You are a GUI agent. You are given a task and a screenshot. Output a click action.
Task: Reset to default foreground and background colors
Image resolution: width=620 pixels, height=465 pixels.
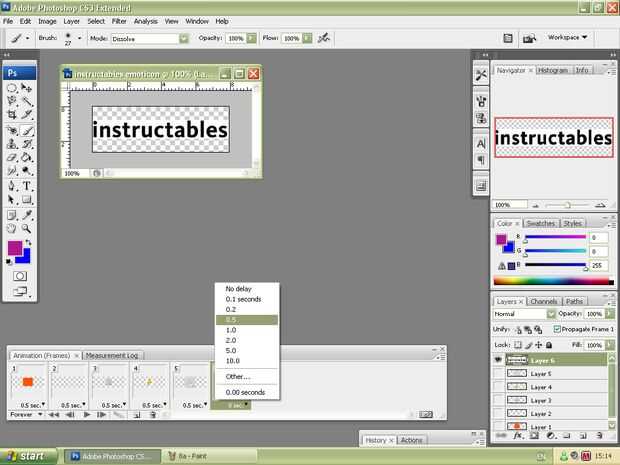click(x=9, y=261)
